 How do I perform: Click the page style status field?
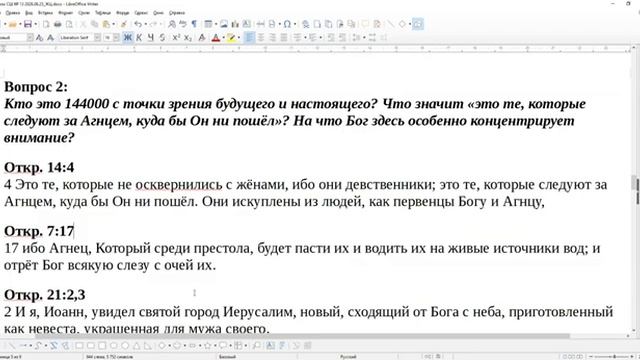coord(227,357)
